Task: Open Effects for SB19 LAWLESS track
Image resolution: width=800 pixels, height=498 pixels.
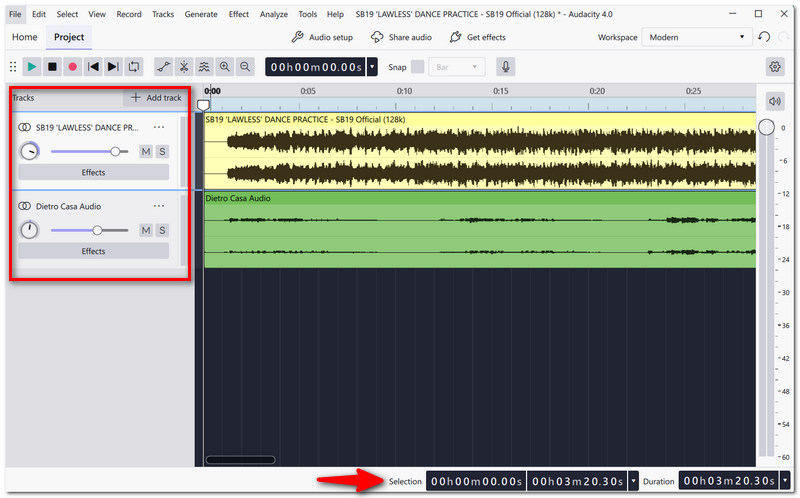Action: [x=93, y=172]
